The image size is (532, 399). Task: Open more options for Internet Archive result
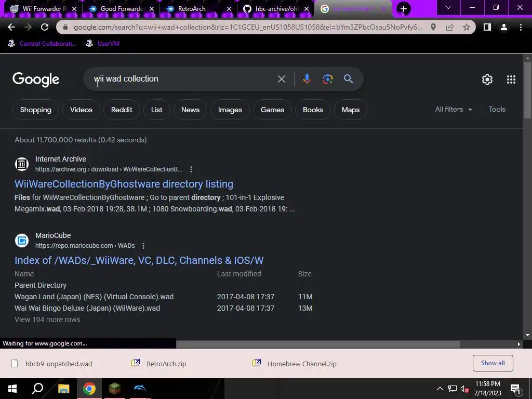191,169
